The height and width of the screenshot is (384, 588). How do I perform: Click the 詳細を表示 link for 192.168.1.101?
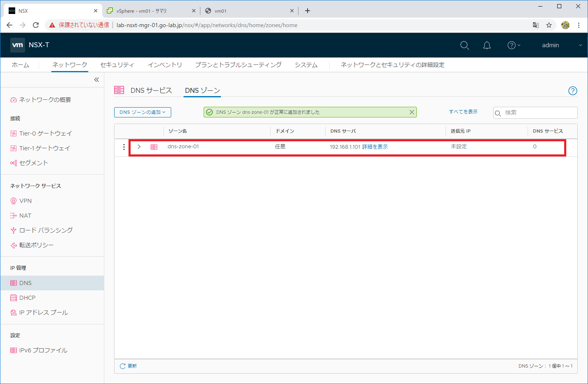pyautogui.click(x=375, y=147)
